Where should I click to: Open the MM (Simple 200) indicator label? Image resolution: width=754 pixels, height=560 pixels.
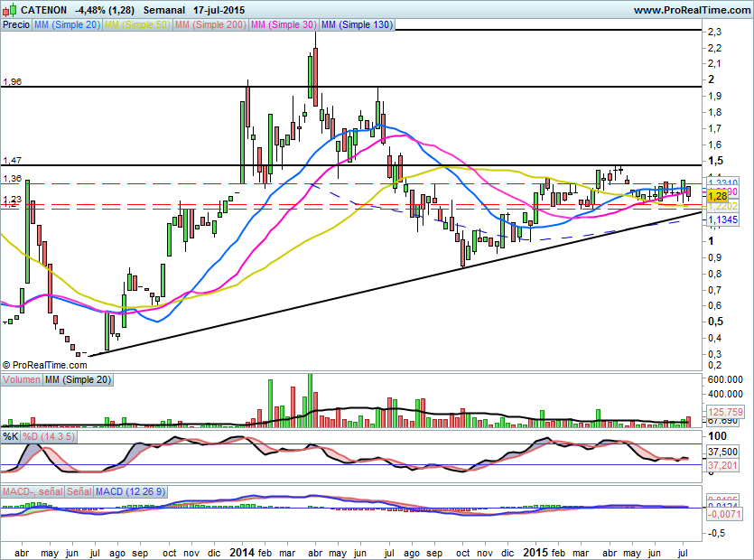click(x=209, y=25)
